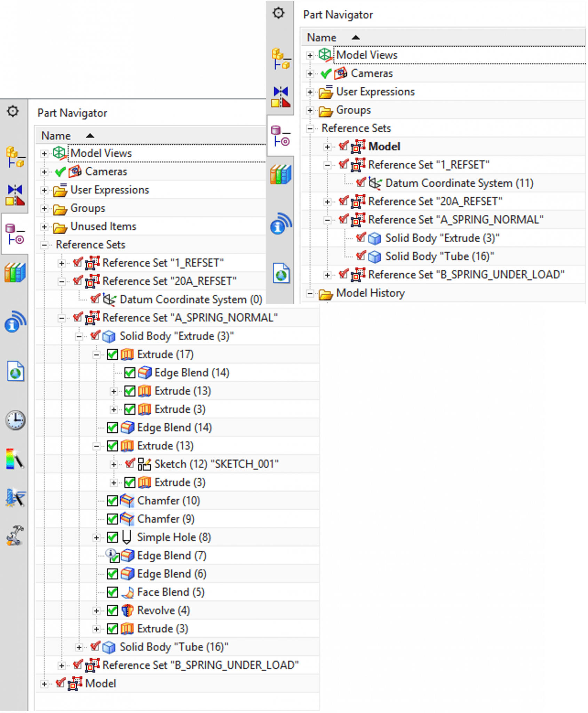Viewport: 588px width, 713px height.
Task: Expand the Sketch (12) "SKETCH_001" node
Action: pyautogui.click(x=114, y=464)
